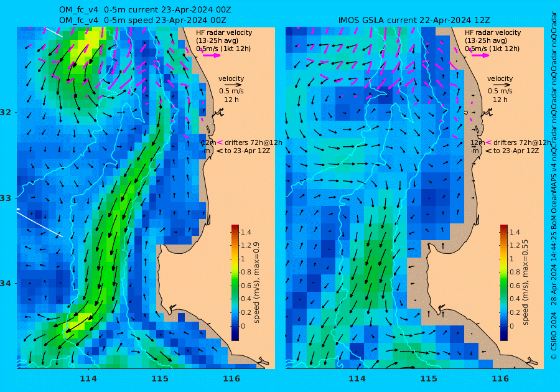Click the 1 tick on right color bar
The image size is (560, 392).
point(511,259)
